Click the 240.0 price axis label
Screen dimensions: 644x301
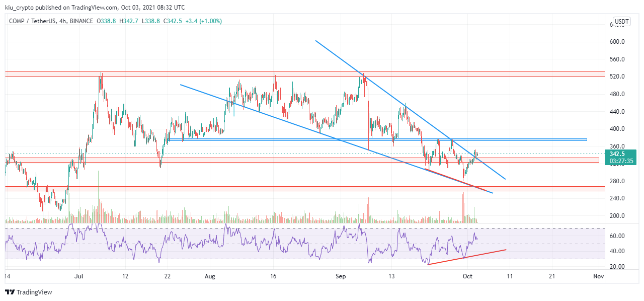pyautogui.click(x=617, y=198)
